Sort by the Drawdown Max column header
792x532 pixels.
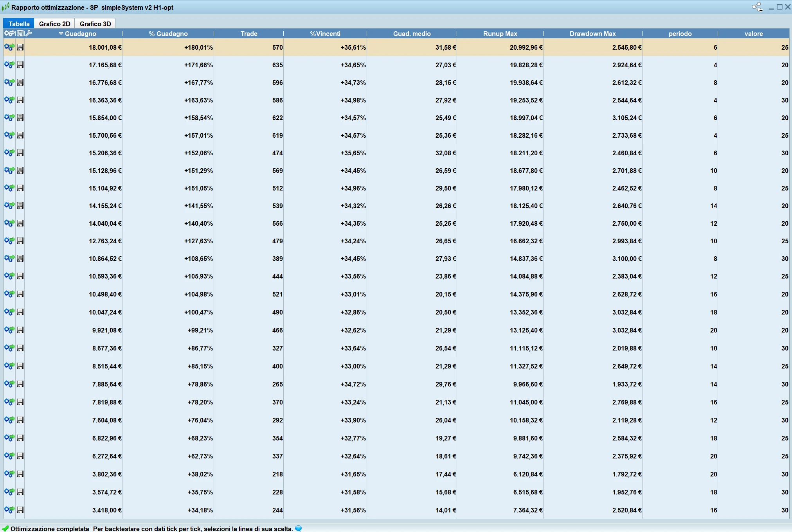592,34
